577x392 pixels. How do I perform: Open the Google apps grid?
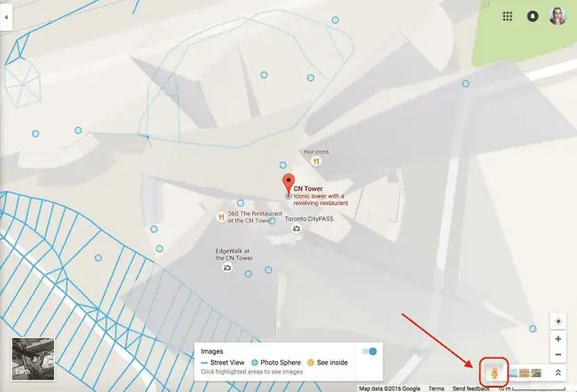tap(508, 16)
